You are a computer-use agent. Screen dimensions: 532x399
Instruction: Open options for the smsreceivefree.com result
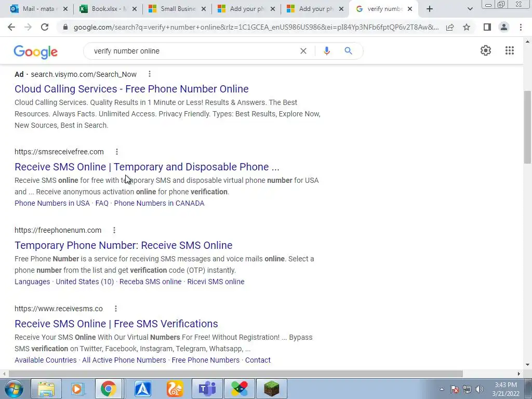(117, 152)
